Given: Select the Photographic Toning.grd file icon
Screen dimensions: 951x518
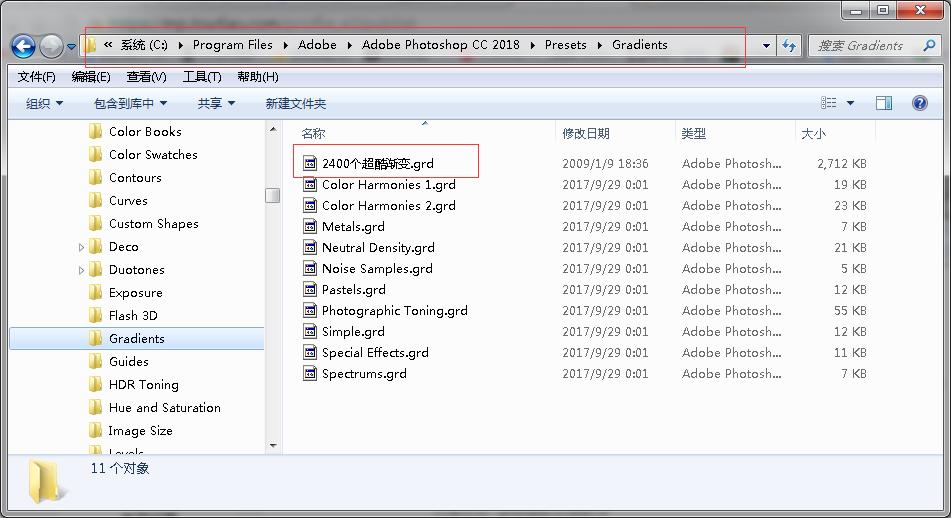Looking at the screenshot, I should point(310,311).
